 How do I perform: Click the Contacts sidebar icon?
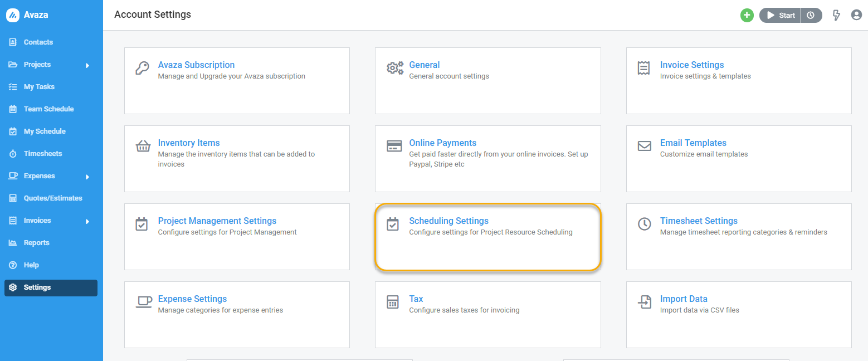[x=13, y=42]
